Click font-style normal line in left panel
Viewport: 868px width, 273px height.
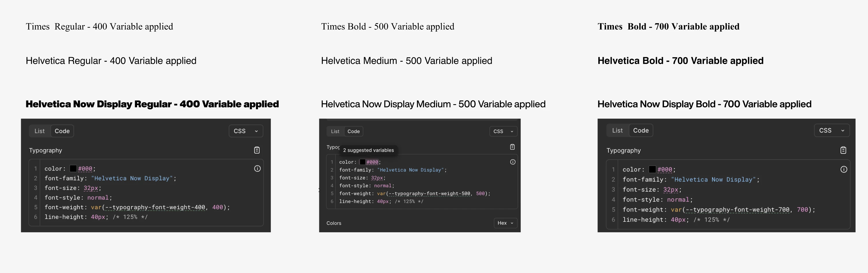pyautogui.click(x=78, y=198)
